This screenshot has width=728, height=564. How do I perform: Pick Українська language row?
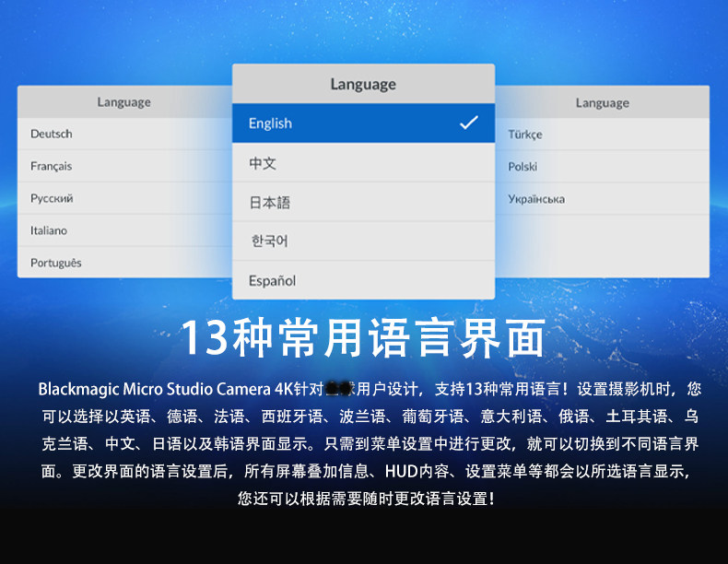pos(602,199)
